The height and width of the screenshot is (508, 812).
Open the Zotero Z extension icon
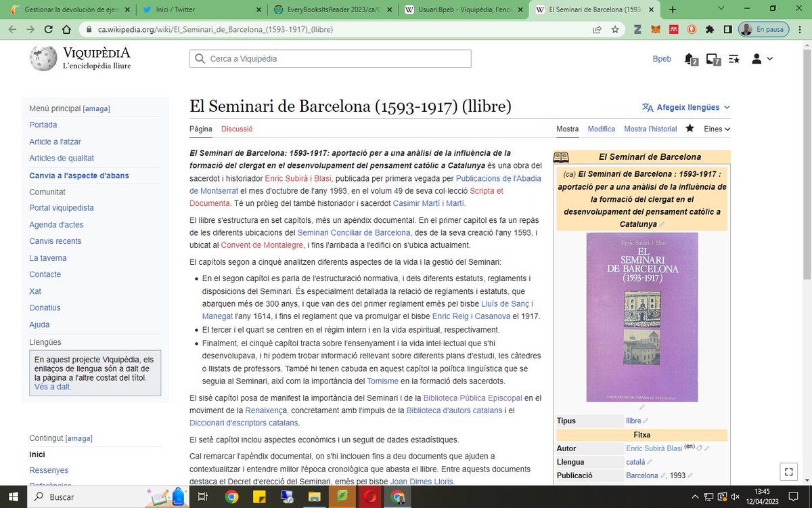tap(638, 30)
